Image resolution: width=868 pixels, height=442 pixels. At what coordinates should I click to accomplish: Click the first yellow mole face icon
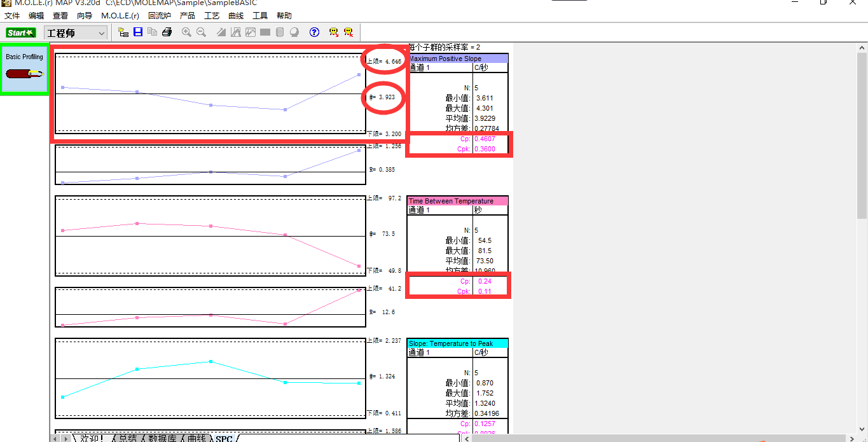(333, 32)
